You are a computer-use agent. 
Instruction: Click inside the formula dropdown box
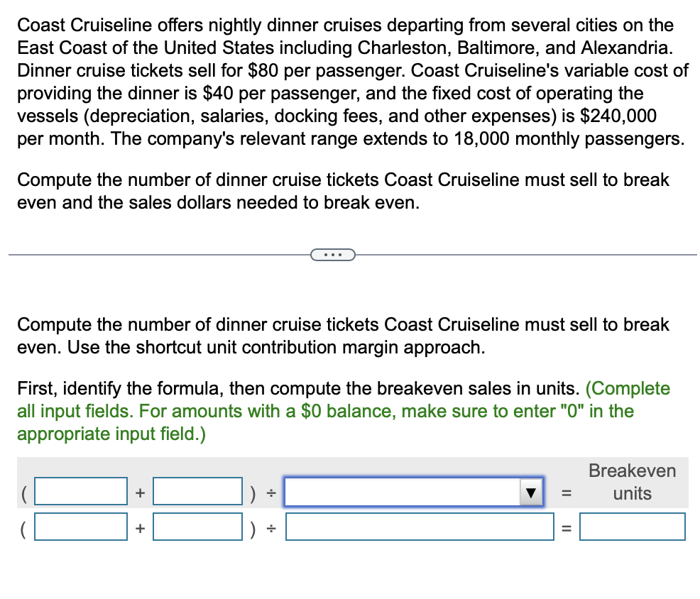398,491
